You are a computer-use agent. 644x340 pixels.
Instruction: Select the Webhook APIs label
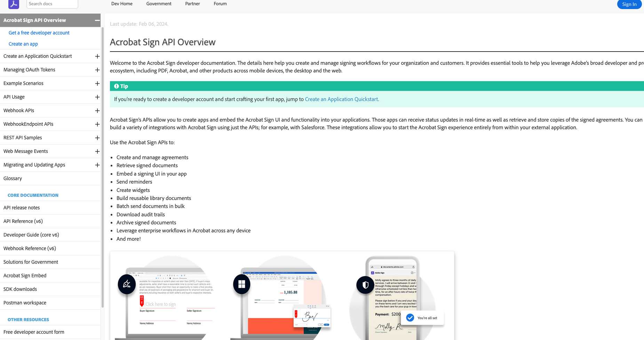point(19,110)
